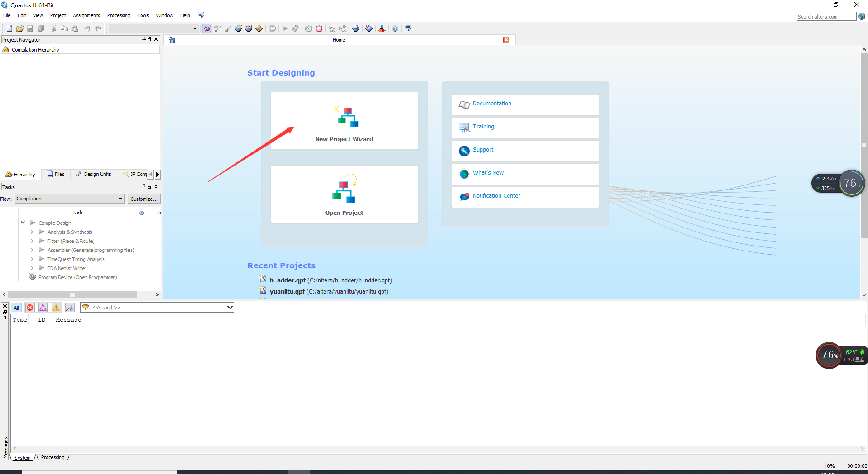Click the Customize... button

tap(144, 199)
